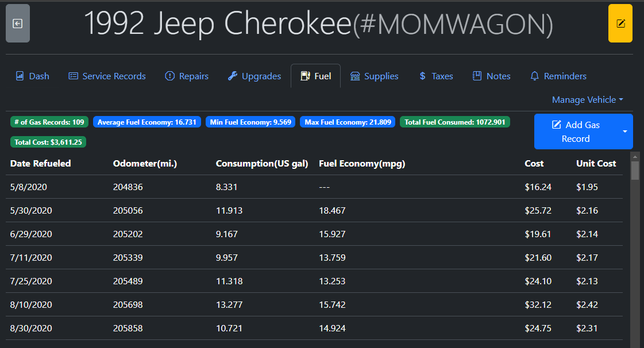Click the Notes icon
The height and width of the screenshot is (348, 644).
click(477, 76)
